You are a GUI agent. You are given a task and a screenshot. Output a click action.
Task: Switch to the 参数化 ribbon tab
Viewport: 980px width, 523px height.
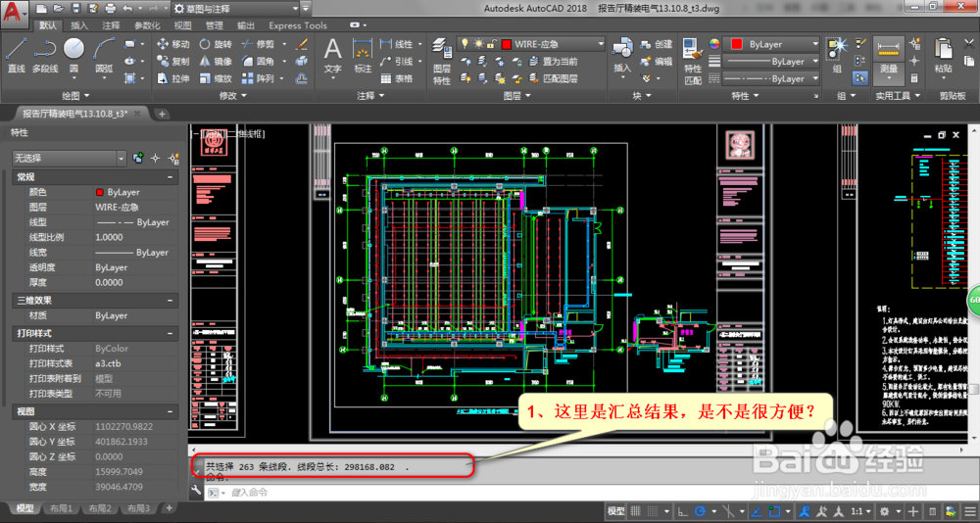point(148,25)
